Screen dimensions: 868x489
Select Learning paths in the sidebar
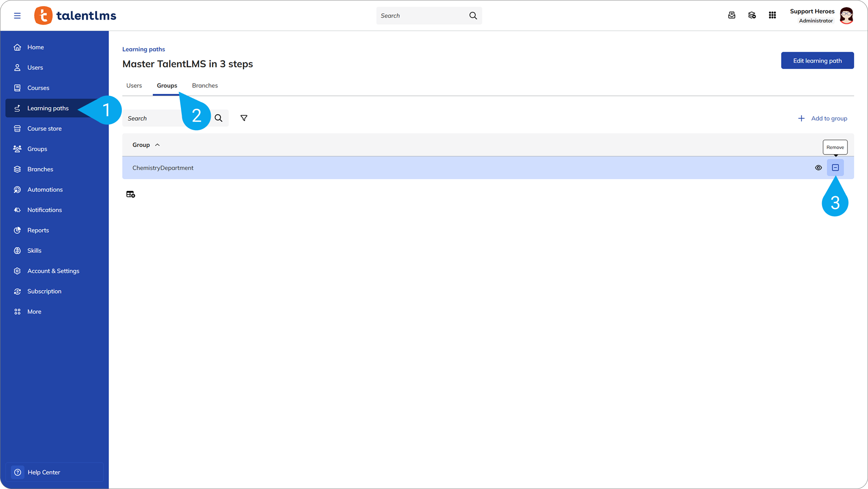pyautogui.click(x=54, y=108)
